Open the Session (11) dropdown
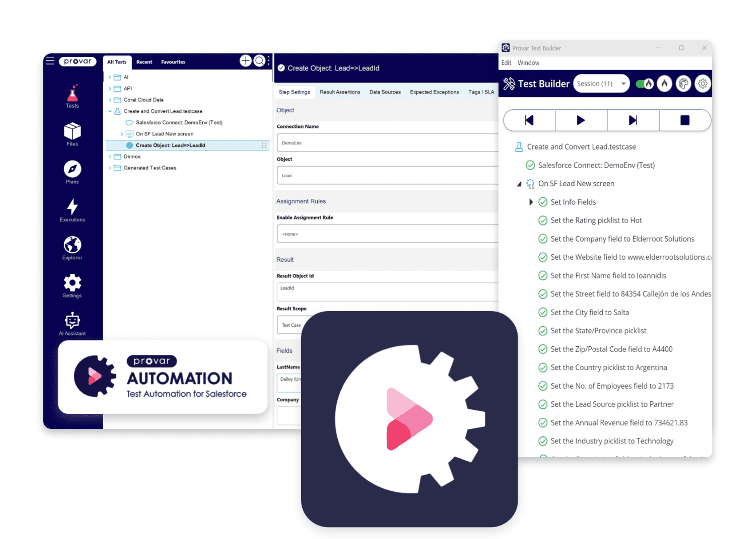This screenshot has width=756, height=539. tap(601, 84)
